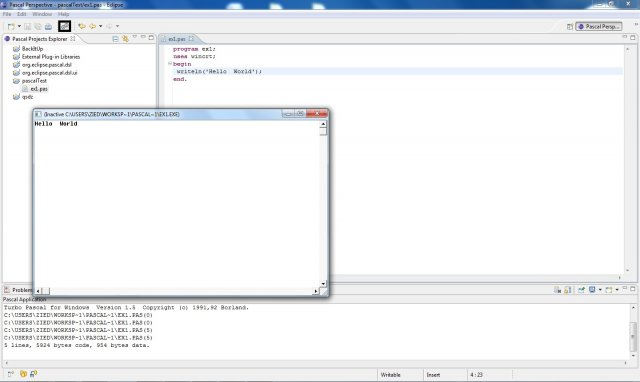
Task: Click the Open Console icon
Action: click(x=609, y=290)
